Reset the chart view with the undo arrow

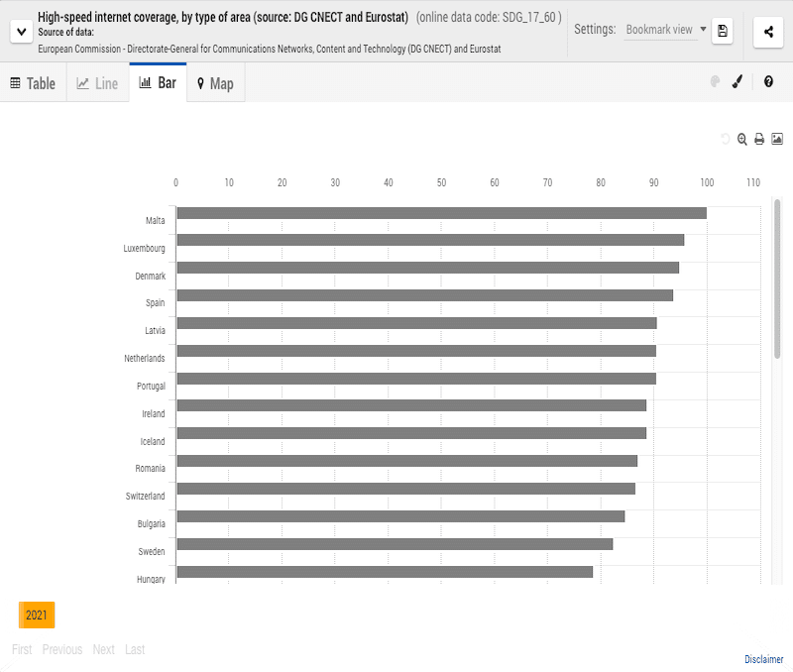(x=724, y=139)
